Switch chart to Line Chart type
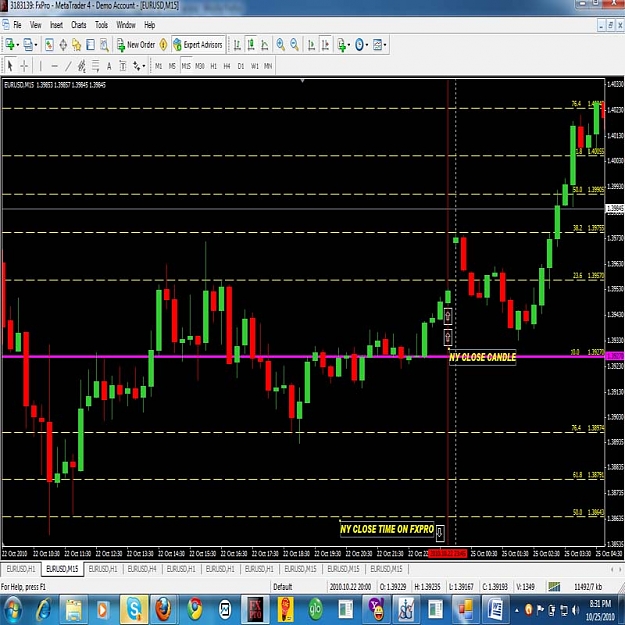625x625 pixels. pos(265,45)
